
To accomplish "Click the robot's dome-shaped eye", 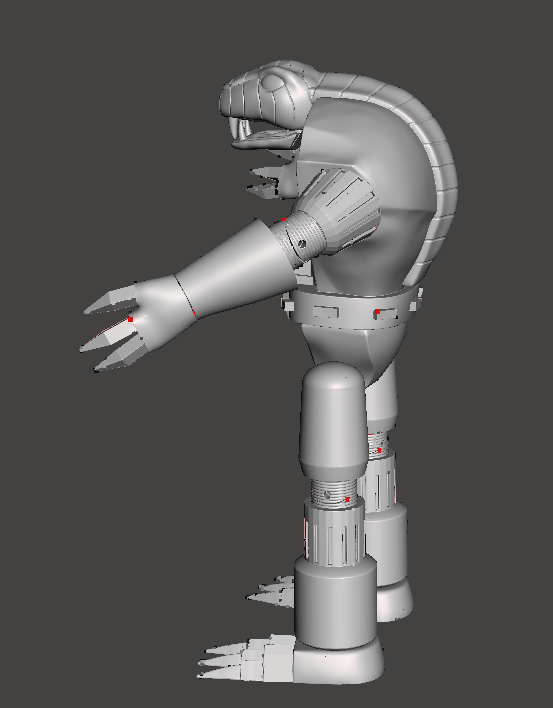I will coord(273,83).
